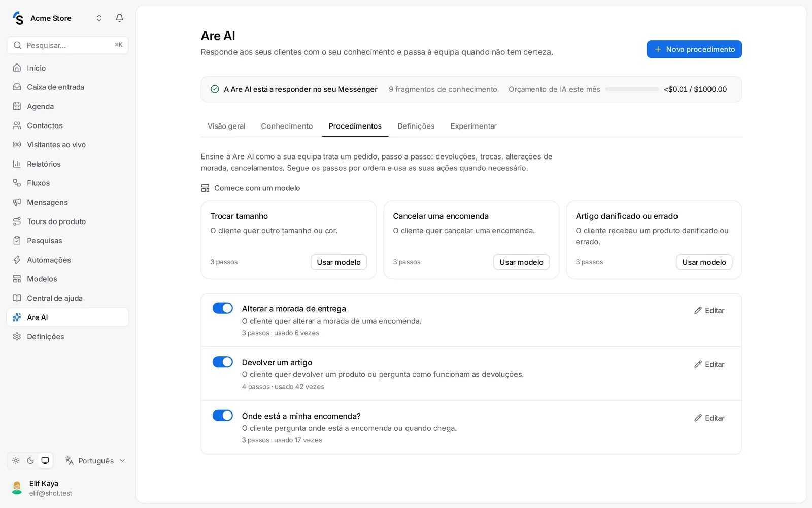Open Automações lightning icon

pyautogui.click(x=17, y=260)
